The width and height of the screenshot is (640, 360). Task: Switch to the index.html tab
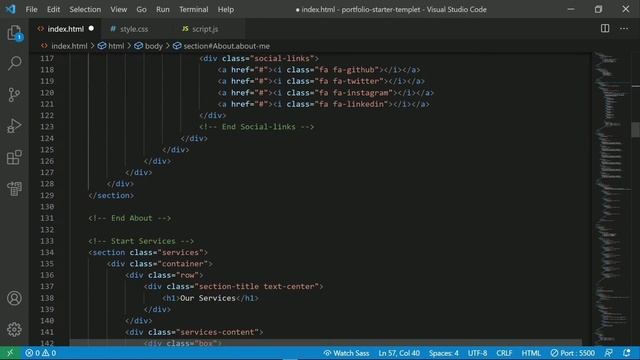(x=65, y=29)
